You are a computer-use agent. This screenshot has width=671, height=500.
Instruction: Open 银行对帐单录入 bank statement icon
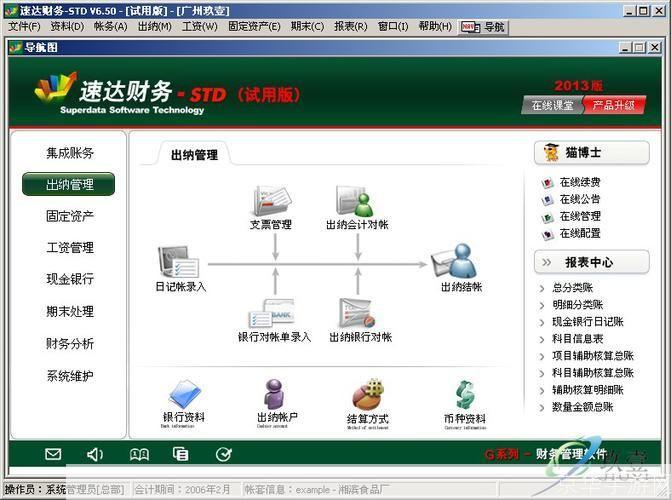[273, 314]
